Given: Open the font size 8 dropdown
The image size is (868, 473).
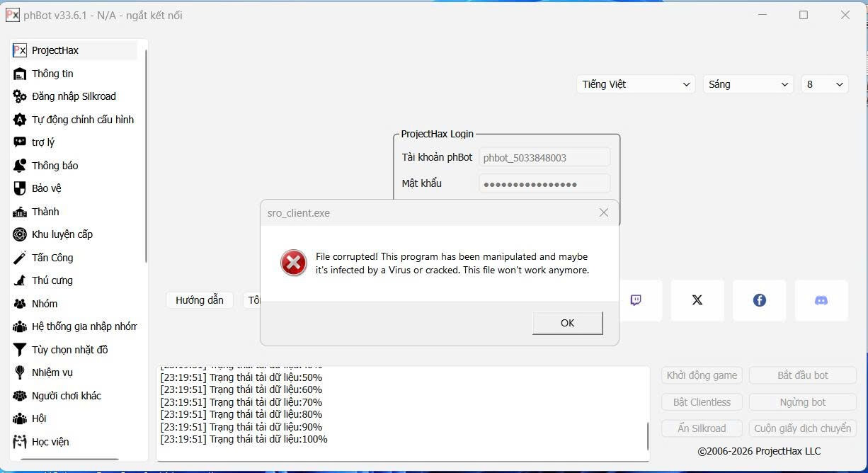Looking at the screenshot, I should 825,84.
